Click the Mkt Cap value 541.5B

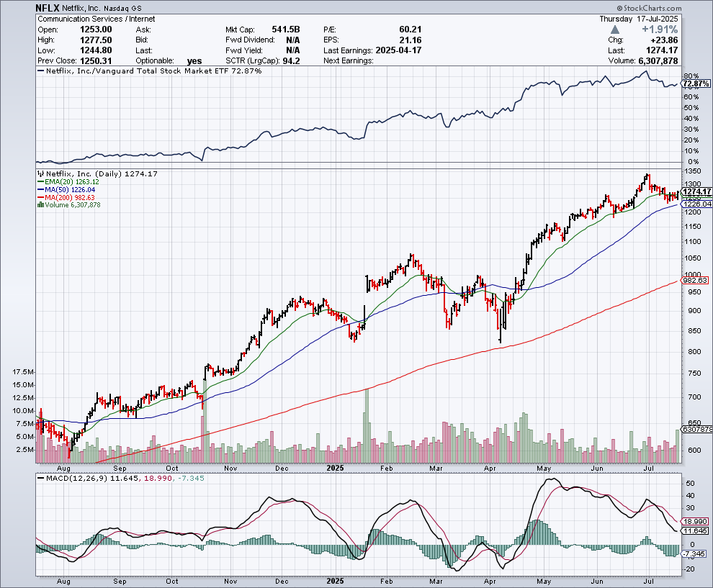pyautogui.click(x=286, y=30)
